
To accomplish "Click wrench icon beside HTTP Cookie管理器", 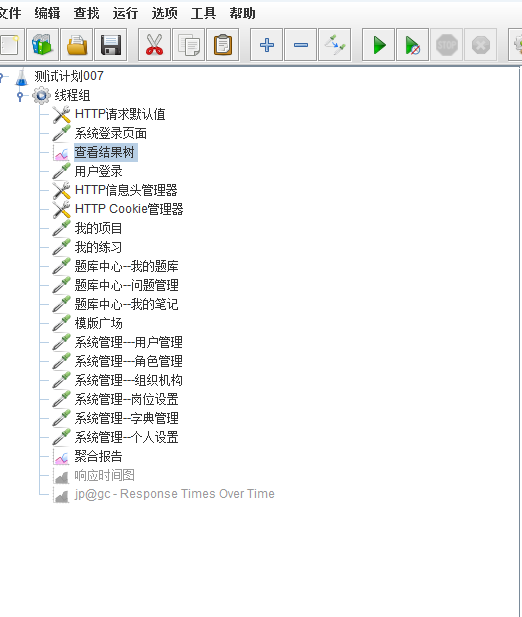I will click(62, 209).
